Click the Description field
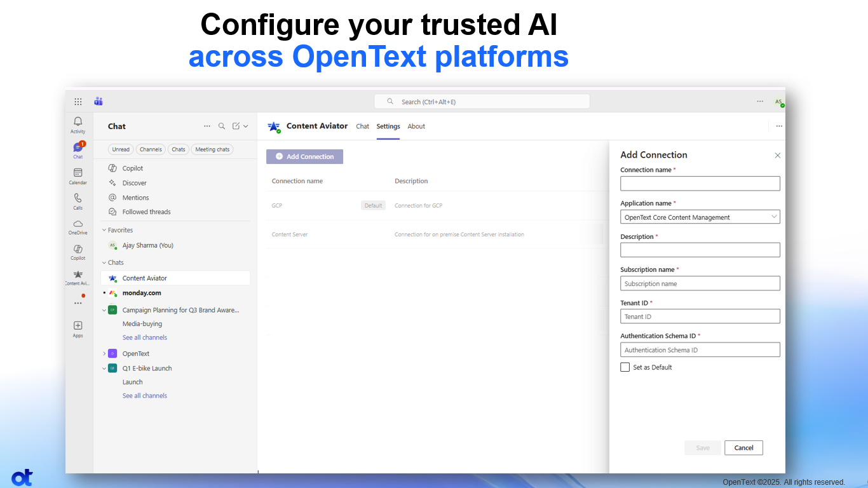Screen dimensions: 868x488 coord(700,250)
